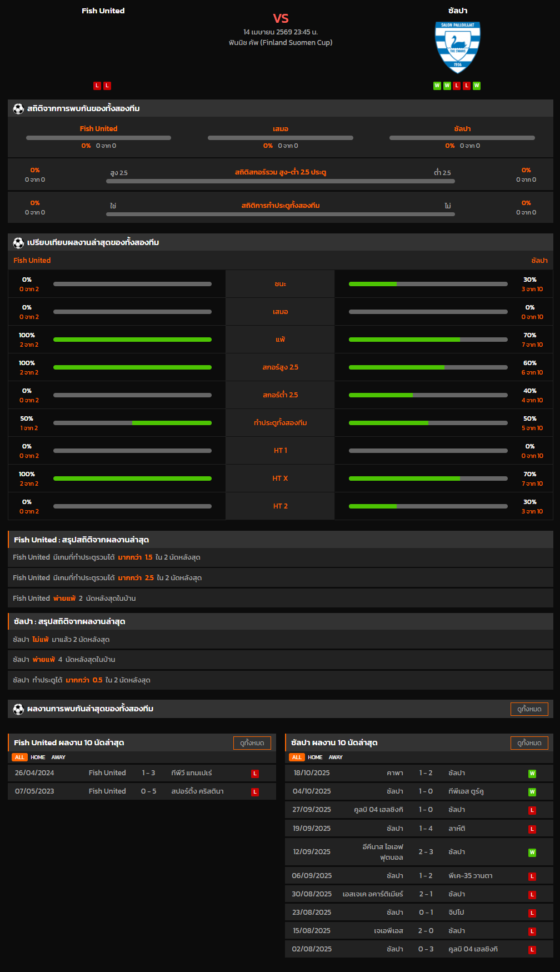Click Fish United team name at top
560x972 pixels.
(103, 11)
